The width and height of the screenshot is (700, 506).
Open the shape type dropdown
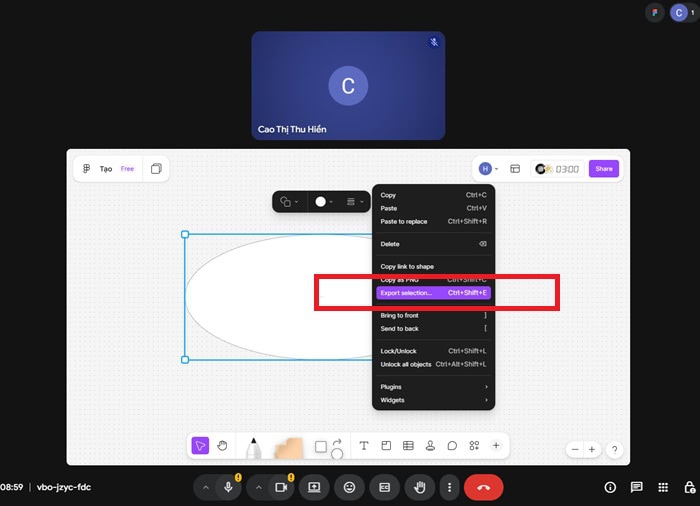click(x=288, y=202)
